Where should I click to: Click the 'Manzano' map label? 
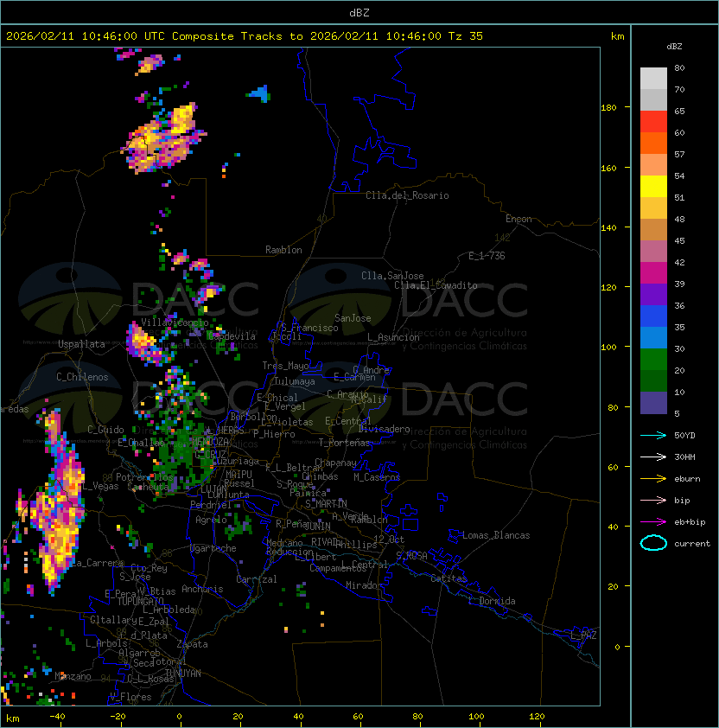point(73,676)
